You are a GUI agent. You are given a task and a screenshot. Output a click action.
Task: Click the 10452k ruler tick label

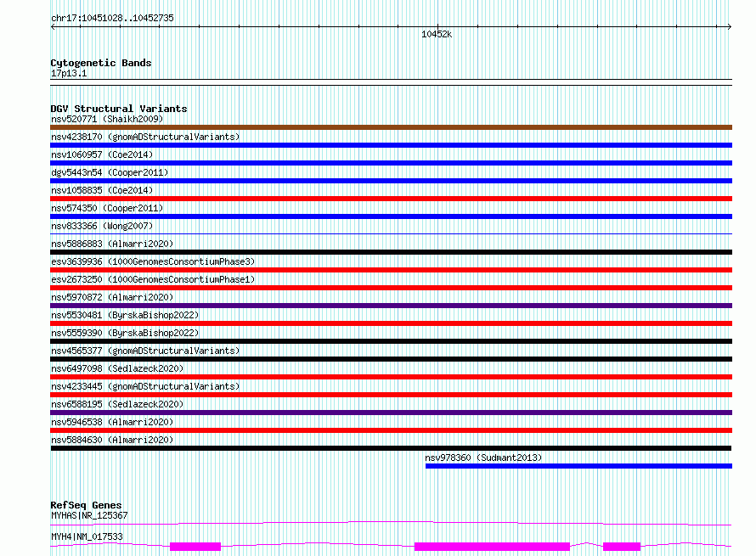437,34
